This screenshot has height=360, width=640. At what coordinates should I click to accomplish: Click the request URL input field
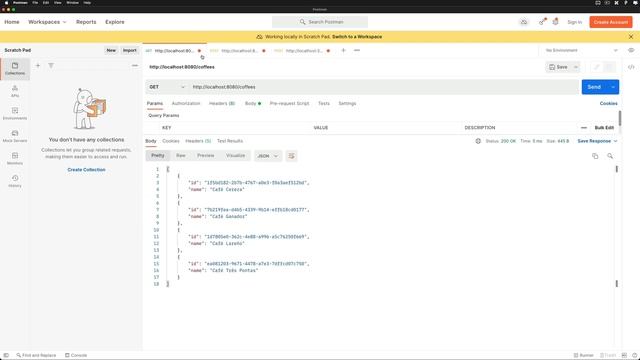coord(384,87)
